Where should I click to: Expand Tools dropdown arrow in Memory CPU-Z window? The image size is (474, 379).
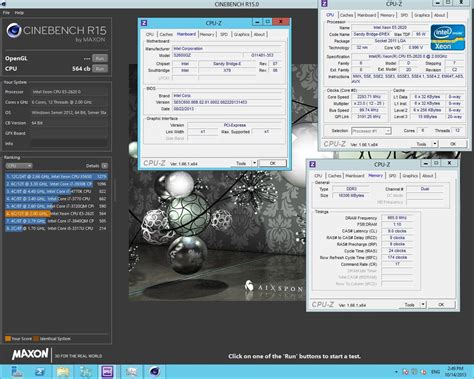tap(423, 305)
